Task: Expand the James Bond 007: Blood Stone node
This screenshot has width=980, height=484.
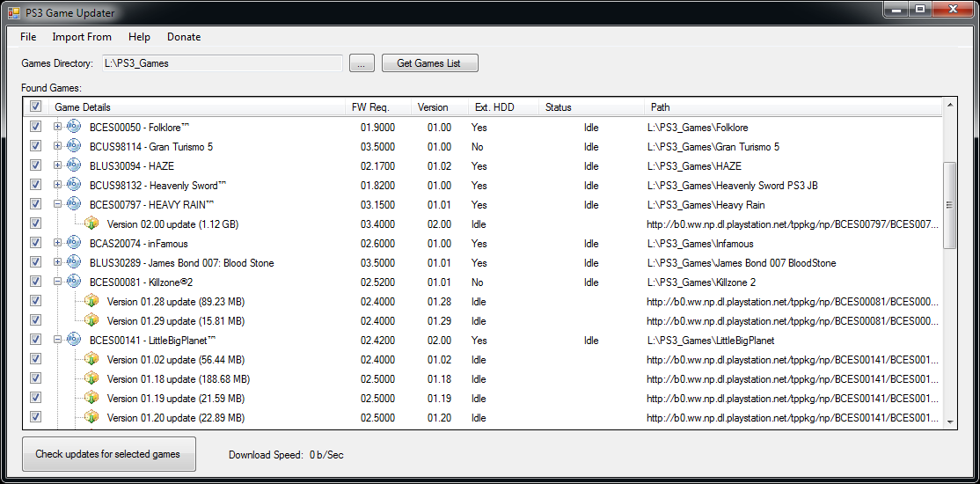Action: point(58,263)
